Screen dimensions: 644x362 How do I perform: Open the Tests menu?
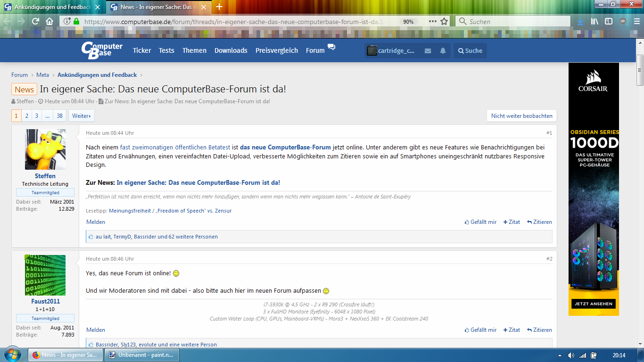point(166,50)
